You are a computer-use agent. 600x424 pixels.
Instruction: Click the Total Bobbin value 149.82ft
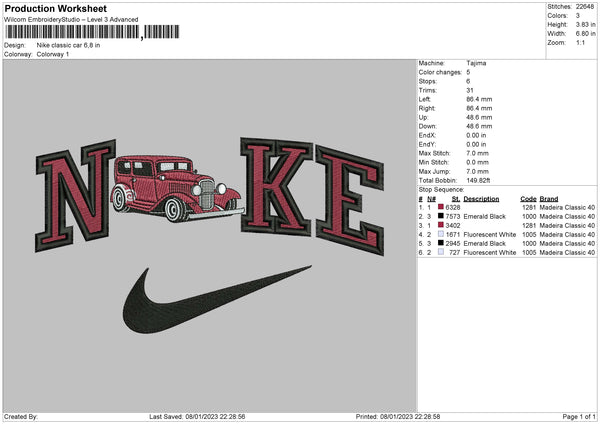478,181
